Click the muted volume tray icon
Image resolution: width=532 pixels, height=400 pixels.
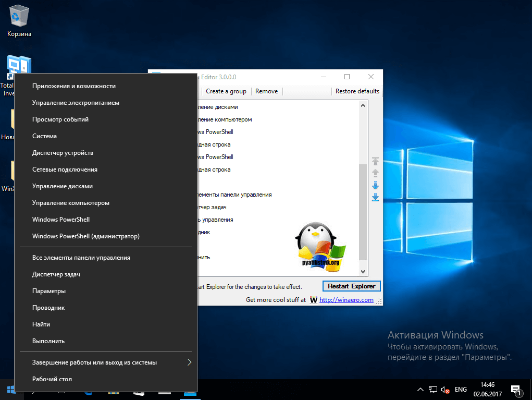click(x=446, y=390)
